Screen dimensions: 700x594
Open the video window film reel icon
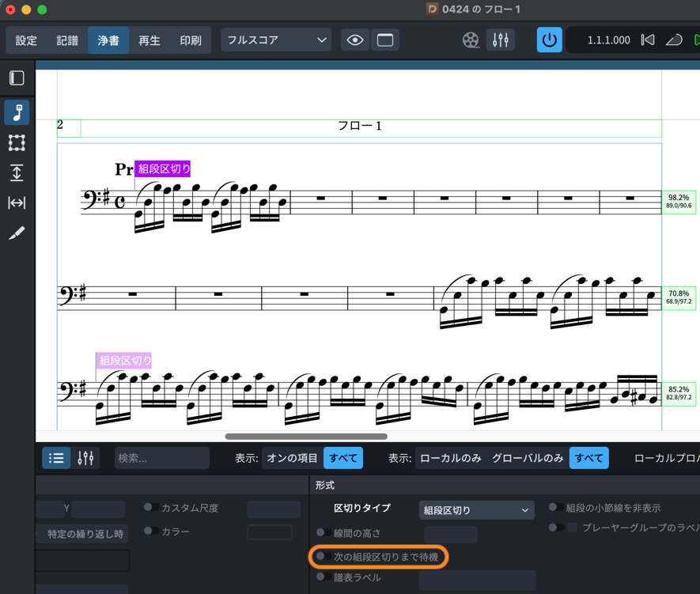(471, 40)
